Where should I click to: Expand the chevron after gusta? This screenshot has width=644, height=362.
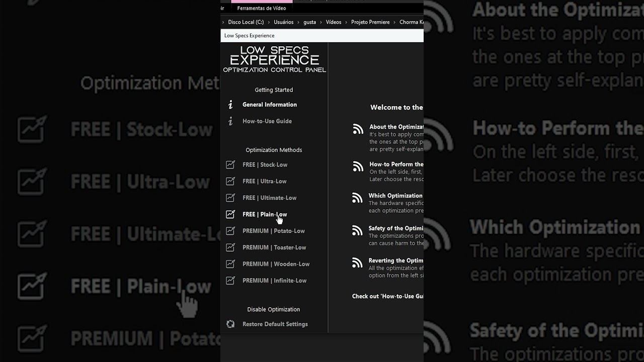pyautogui.click(x=321, y=22)
